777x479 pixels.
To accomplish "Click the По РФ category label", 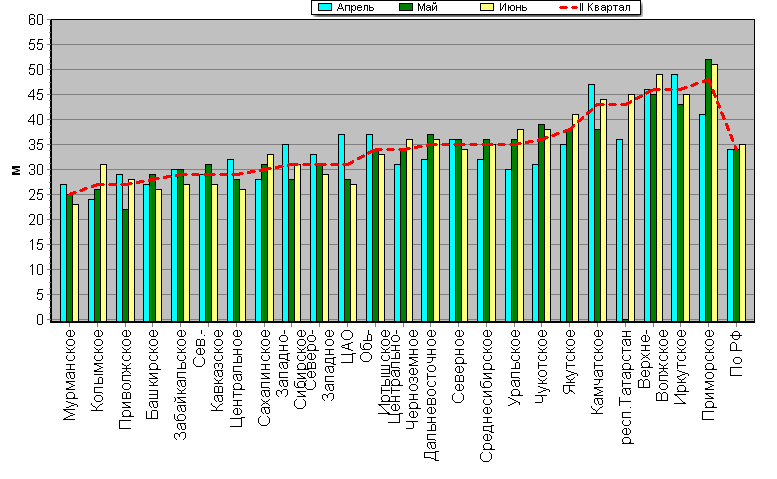I will (x=736, y=353).
